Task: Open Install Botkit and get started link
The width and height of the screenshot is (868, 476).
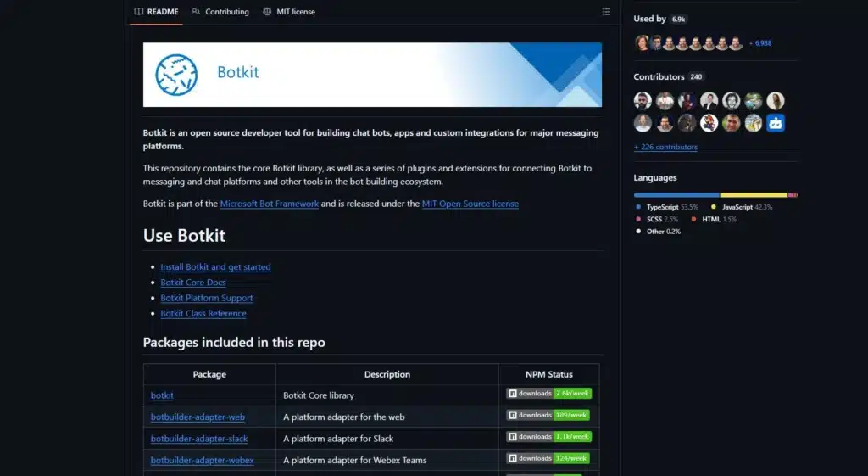Action: (x=215, y=266)
